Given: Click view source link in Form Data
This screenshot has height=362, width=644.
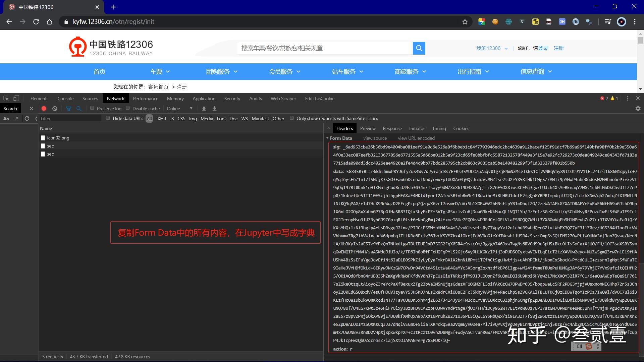Looking at the screenshot, I should [x=375, y=138].
